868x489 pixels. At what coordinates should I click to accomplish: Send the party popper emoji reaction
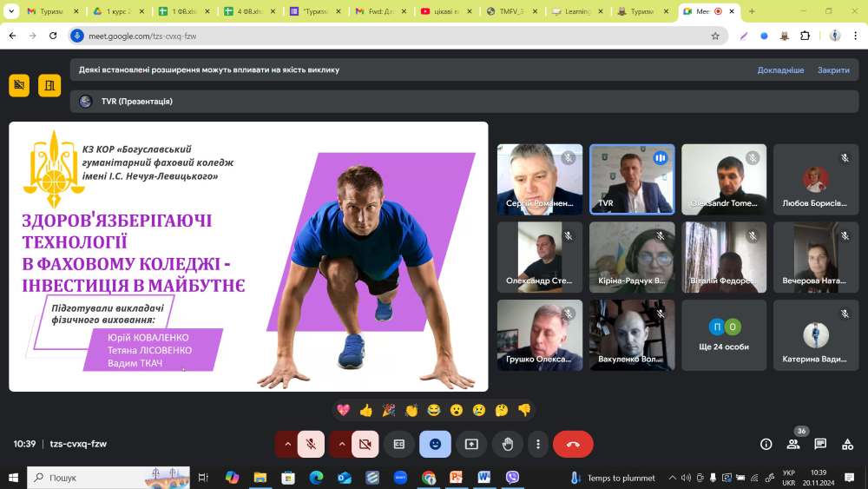(x=389, y=410)
